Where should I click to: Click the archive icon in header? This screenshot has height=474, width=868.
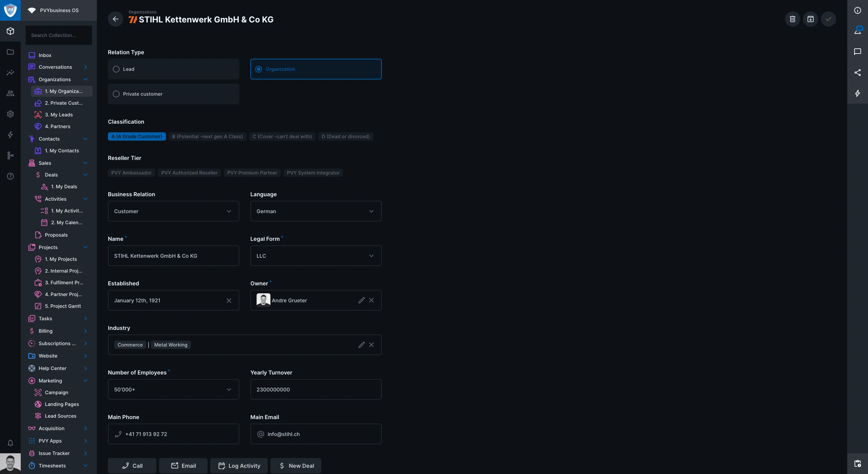pos(811,19)
